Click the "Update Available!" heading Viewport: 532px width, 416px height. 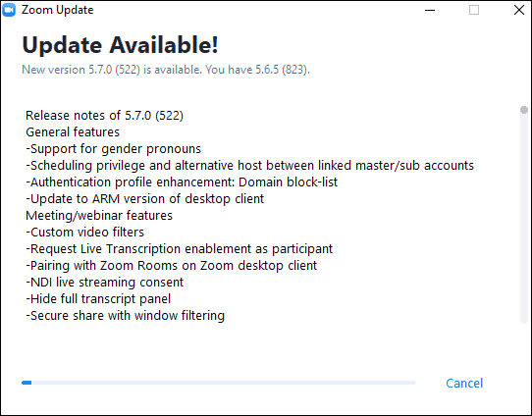point(120,45)
